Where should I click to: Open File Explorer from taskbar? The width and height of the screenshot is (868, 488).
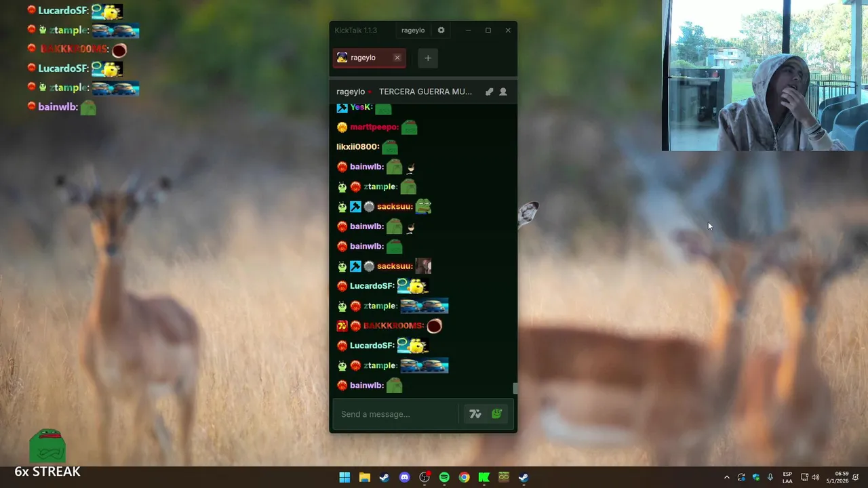[x=365, y=477]
